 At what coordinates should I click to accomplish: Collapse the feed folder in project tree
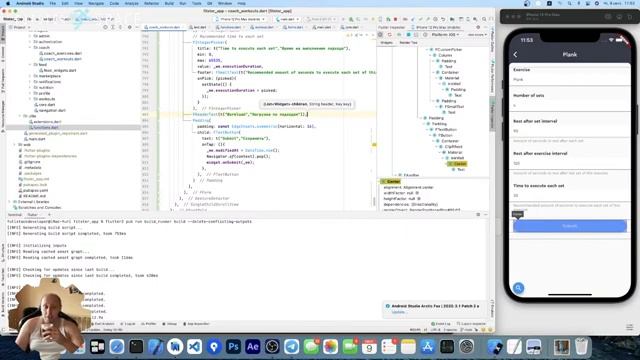[x=30, y=64]
